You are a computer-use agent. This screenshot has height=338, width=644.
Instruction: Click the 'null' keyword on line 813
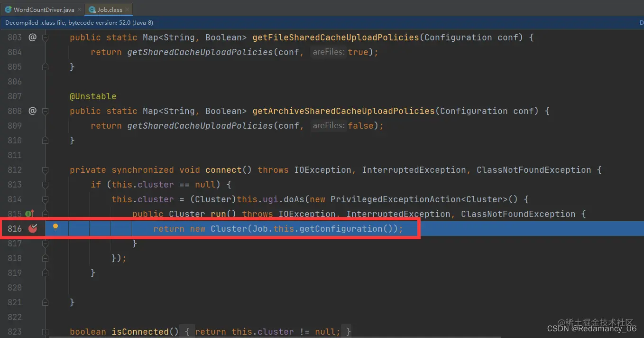point(205,185)
